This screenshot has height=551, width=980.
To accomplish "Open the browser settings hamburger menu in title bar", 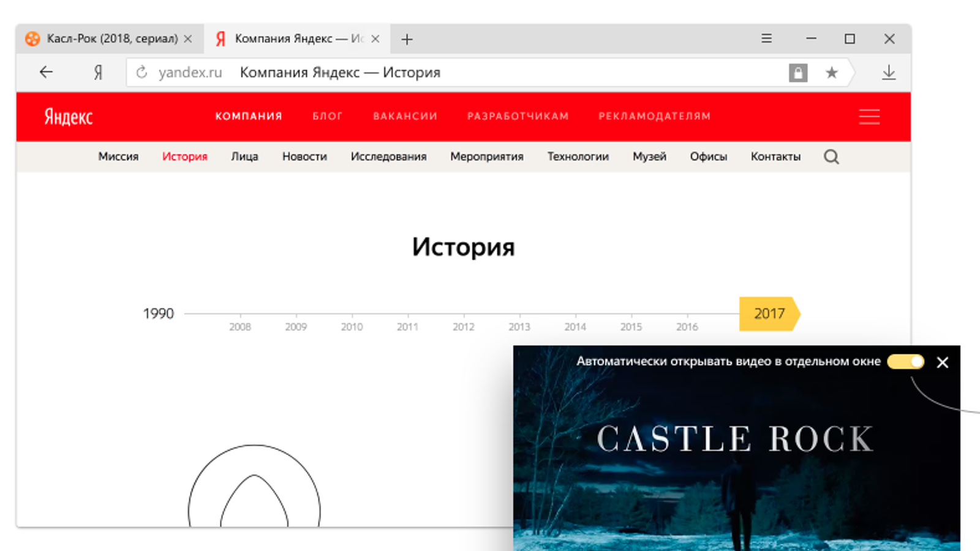I will tap(766, 39).
